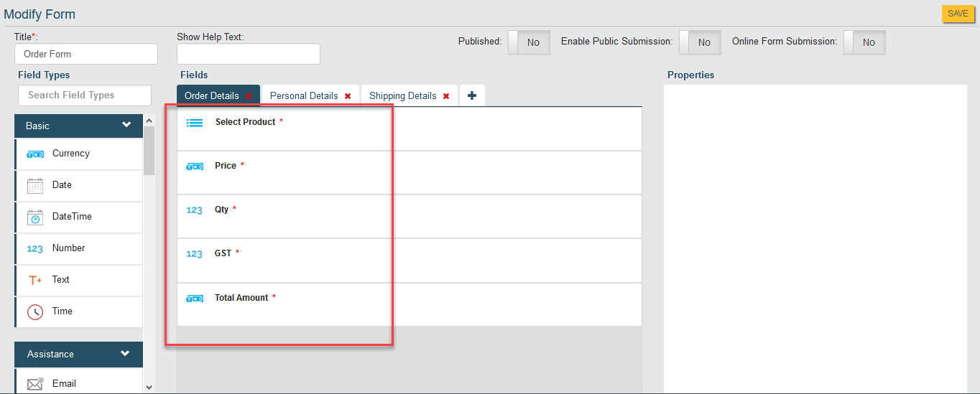Click the Search Field Types input
Viewport: 980px width, 394px height.
(x=85, y=95)
